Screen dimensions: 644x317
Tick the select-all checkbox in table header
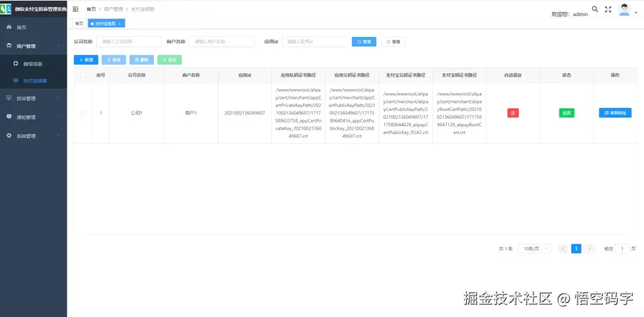[83, 75]
